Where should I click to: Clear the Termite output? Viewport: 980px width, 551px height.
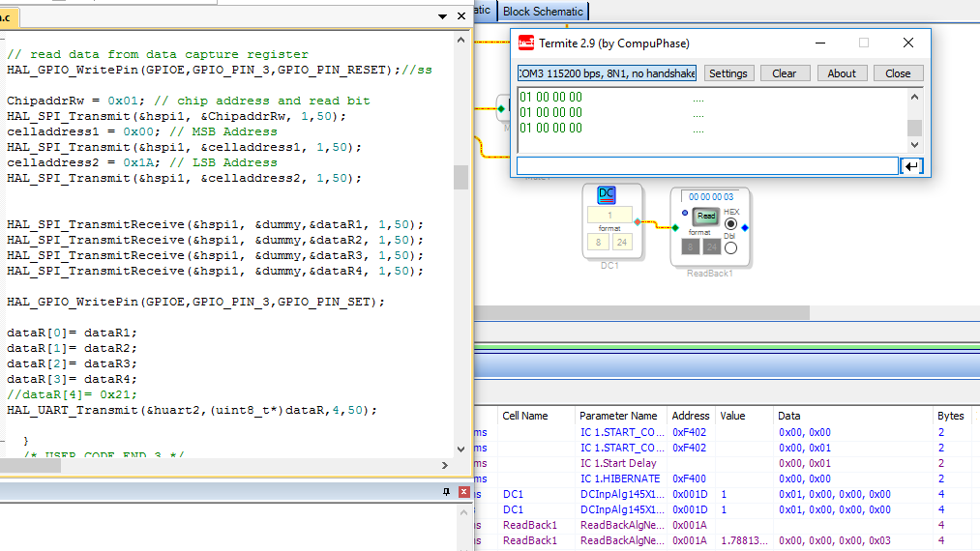[x=784, y=73]
